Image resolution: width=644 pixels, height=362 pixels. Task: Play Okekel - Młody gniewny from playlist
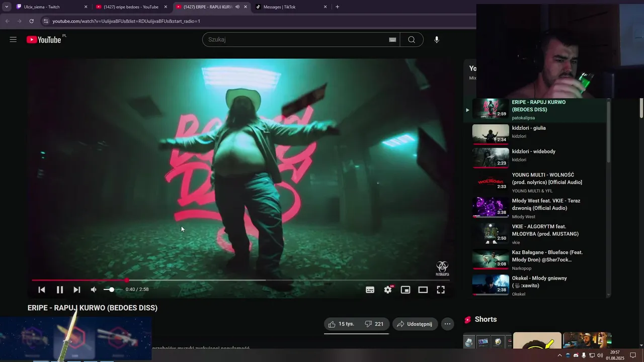535,286
